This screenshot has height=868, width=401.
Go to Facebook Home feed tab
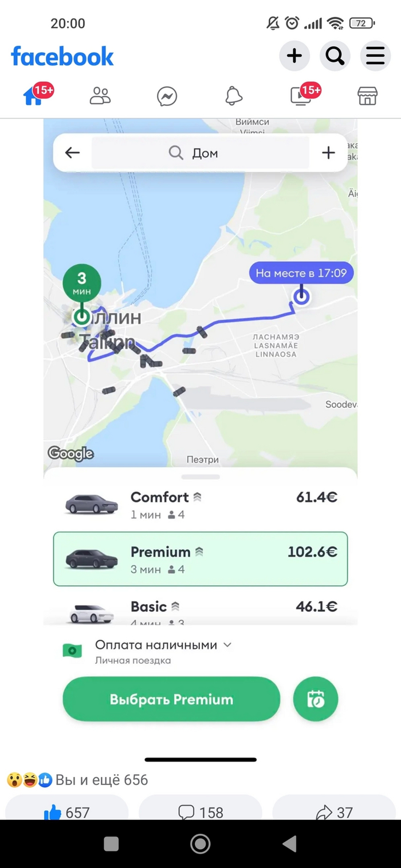pyautogui.click(x=33, y=96)
